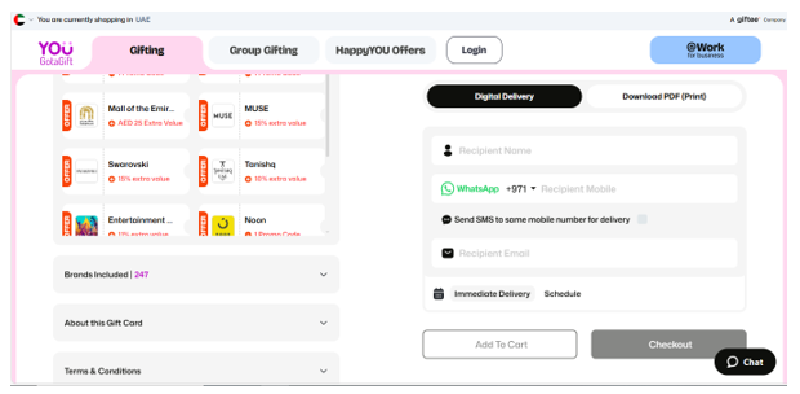
Task: Click the Login button
Action: click(474, 50)
